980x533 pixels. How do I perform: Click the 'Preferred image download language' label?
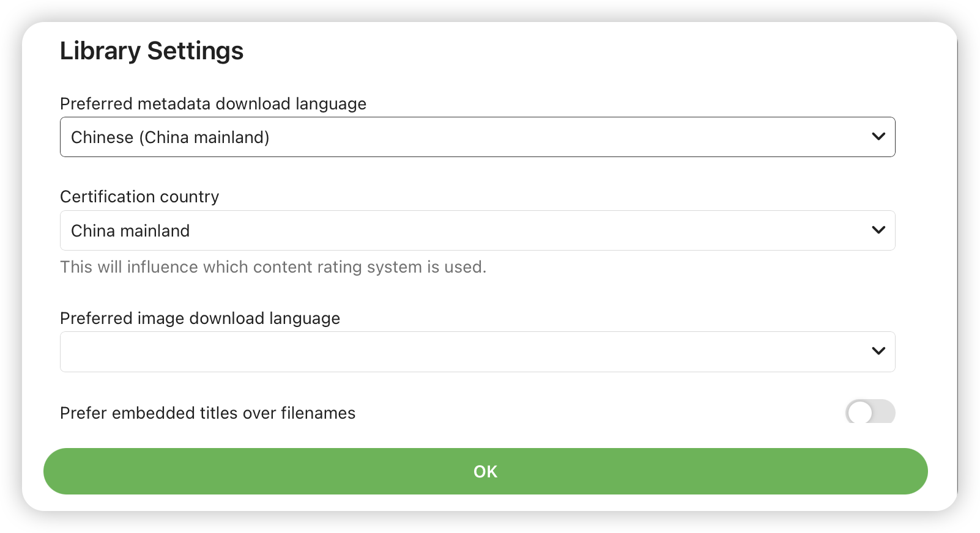click(x=200, y=318)
